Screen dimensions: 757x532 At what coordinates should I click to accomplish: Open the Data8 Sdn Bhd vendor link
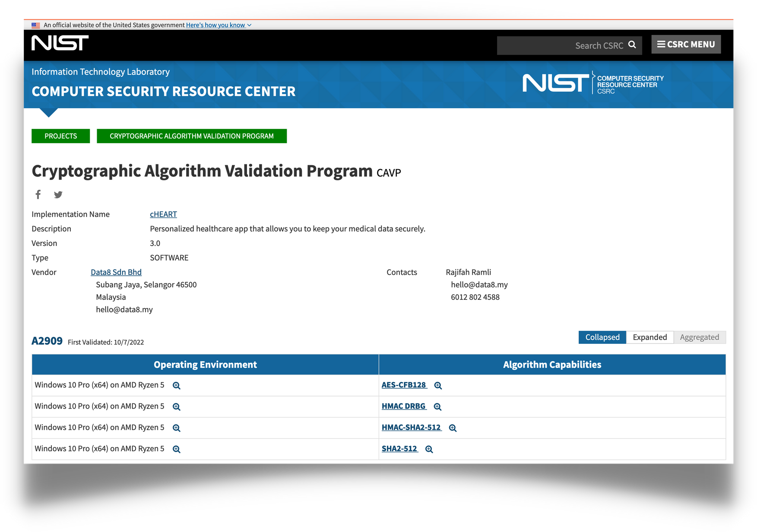click(x=116, y=272)
